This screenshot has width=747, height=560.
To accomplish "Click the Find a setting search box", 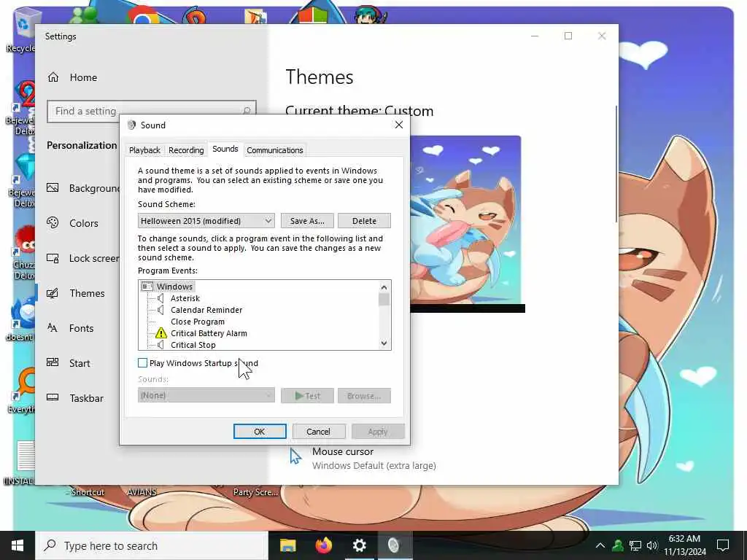I will pyautogui.click(x=152, y=111).
